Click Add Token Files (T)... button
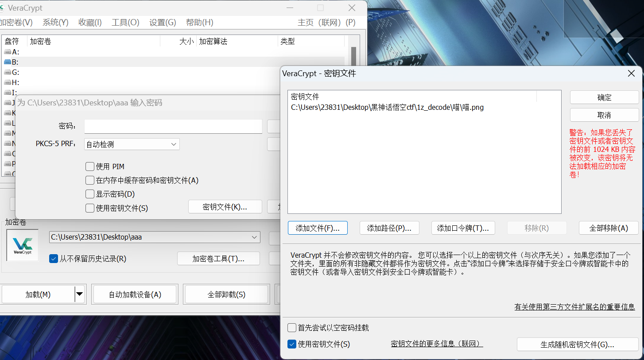This screenshot has height=360, width=644. pos(463,228)
